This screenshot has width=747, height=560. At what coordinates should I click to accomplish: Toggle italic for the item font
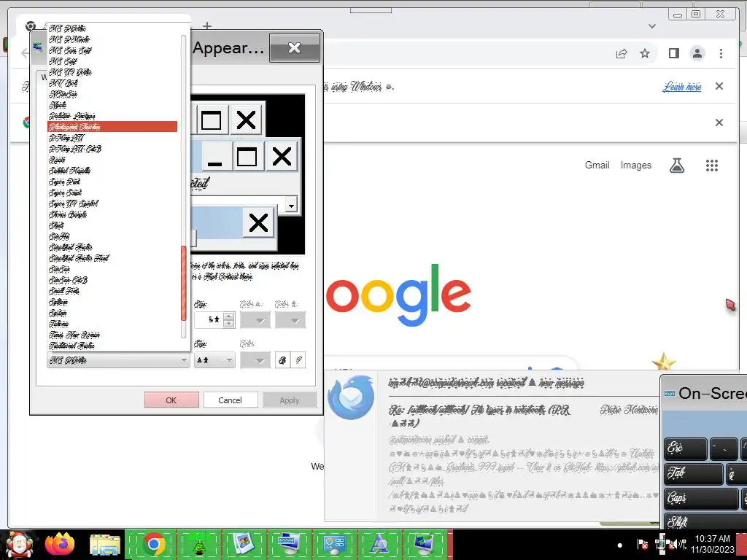point(298,360)
